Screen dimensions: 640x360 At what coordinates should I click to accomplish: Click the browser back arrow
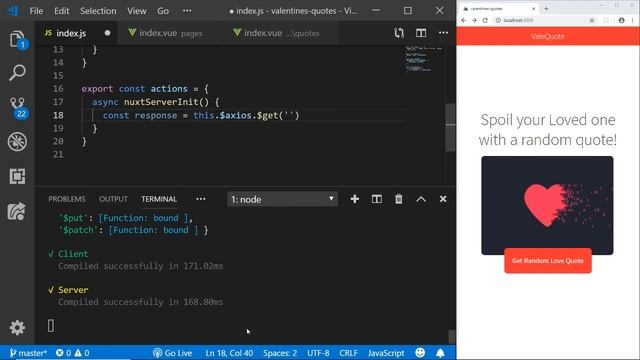464,20
